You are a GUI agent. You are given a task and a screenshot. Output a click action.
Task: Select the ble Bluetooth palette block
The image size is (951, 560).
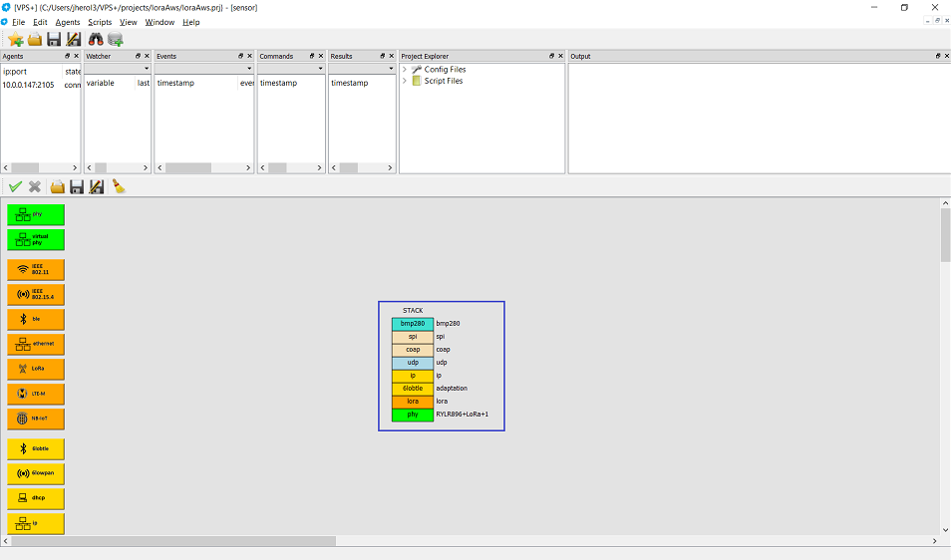point(36,319)
